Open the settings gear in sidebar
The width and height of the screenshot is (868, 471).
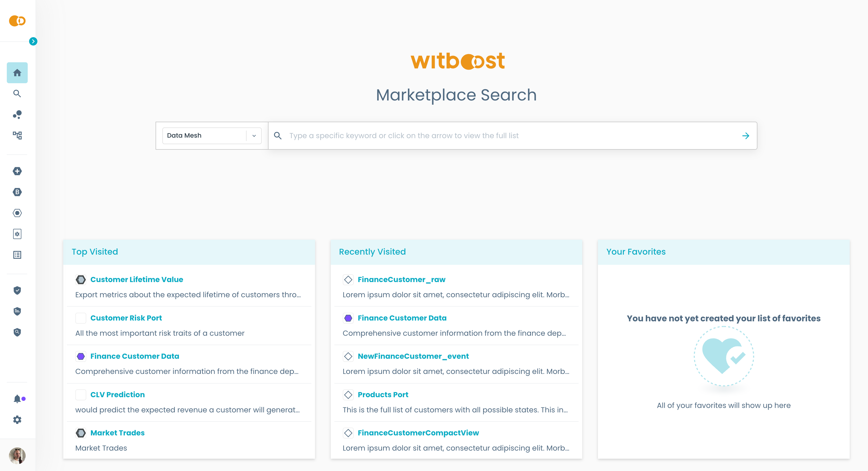[17, 420]
